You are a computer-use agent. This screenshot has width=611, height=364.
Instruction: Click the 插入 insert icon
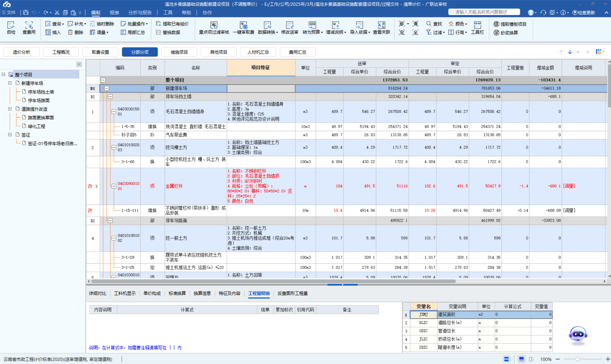click(53, 32)
